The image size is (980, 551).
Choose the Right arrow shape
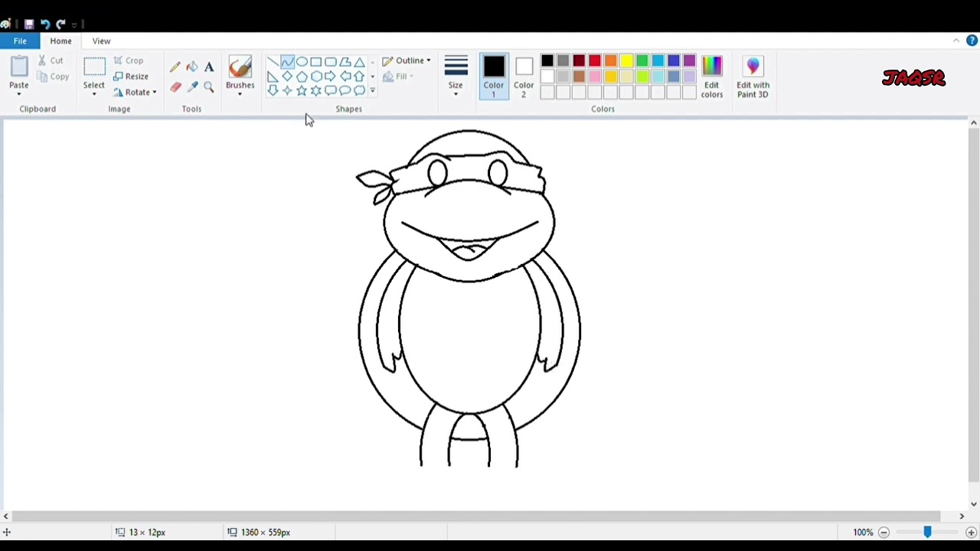(331, 77)
